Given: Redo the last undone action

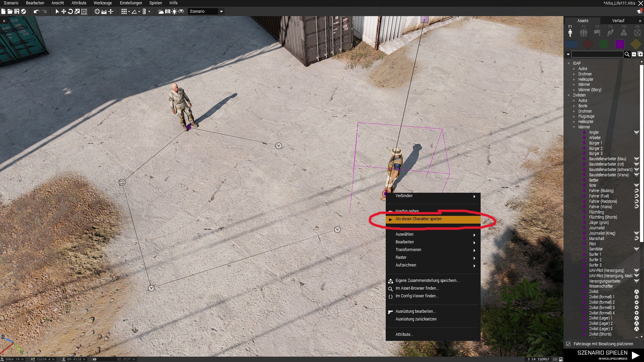Looking at the screenshot, I should [x=44, y=11].
